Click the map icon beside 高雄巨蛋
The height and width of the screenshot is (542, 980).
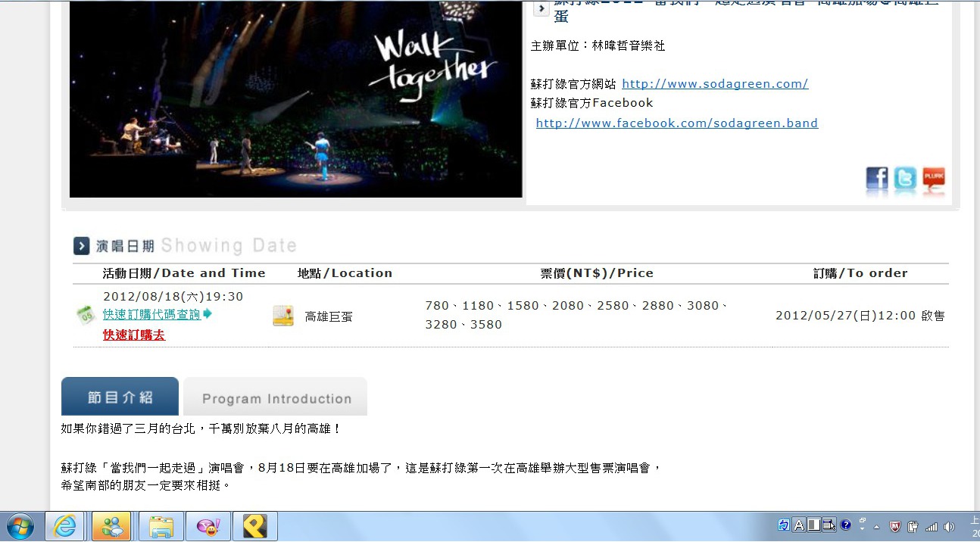pos(283,316)
